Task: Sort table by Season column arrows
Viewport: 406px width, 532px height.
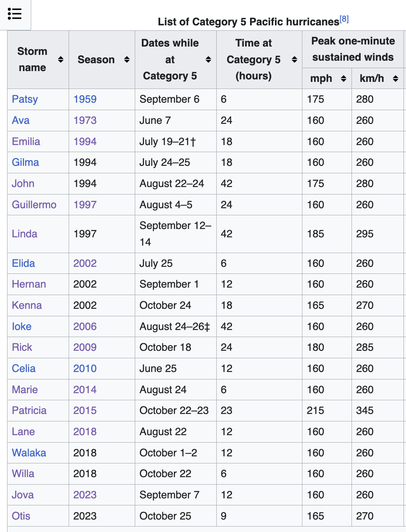Action: coord(127,59)
